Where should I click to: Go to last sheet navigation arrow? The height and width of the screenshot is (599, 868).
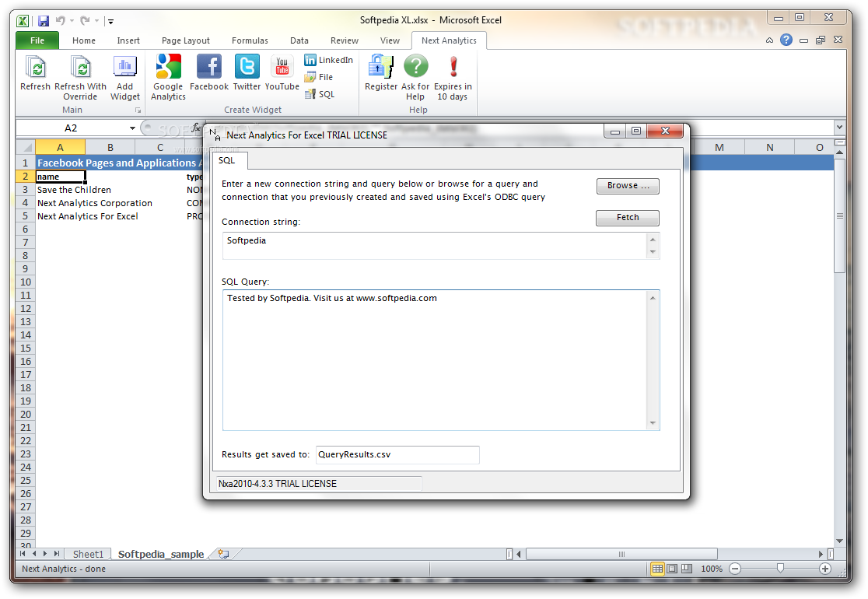point(57,554)
